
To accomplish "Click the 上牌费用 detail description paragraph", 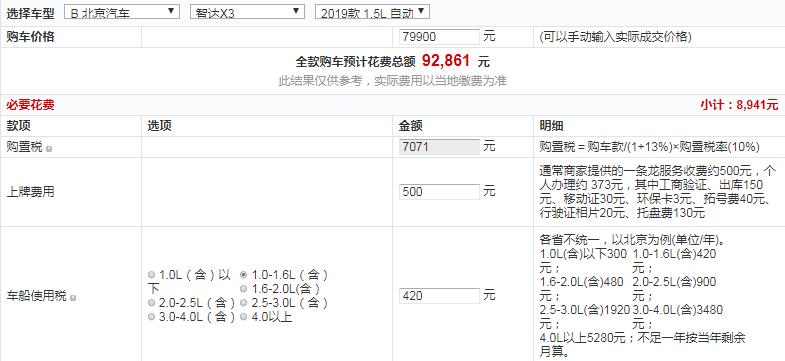I will click(x=658, y=192).
